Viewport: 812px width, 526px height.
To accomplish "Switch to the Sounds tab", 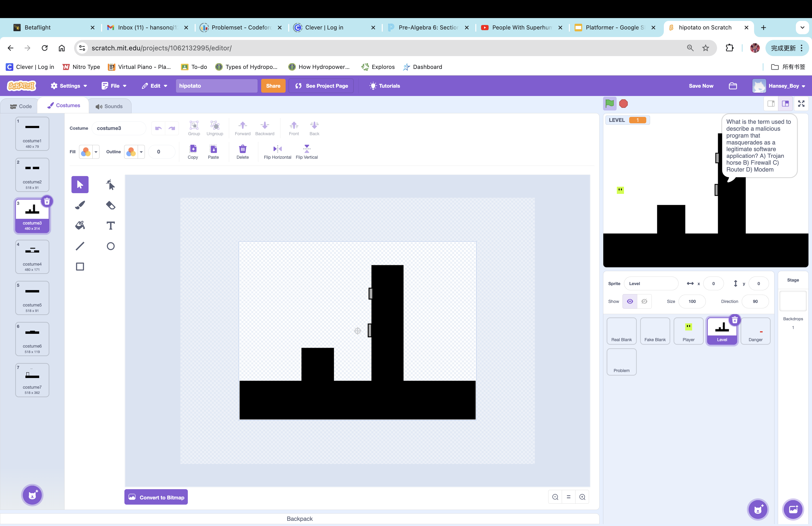I will (109, 106).
